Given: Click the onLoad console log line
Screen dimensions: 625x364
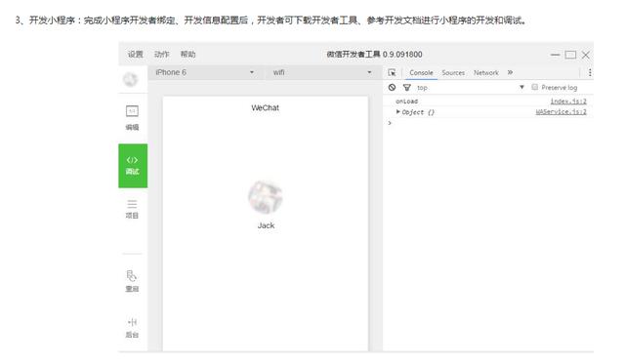Looking at the screenshot, I should pos(406,101).
